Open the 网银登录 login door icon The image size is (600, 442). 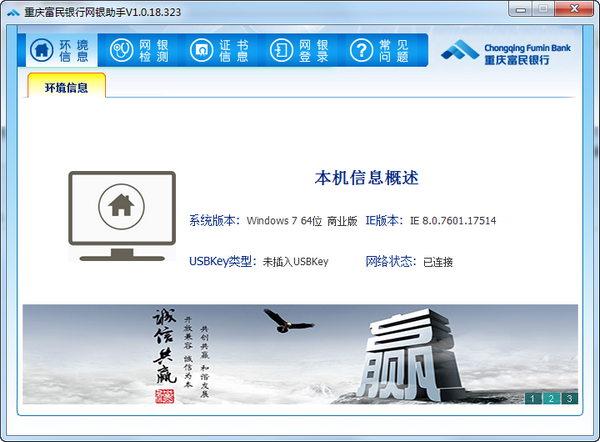281,50
